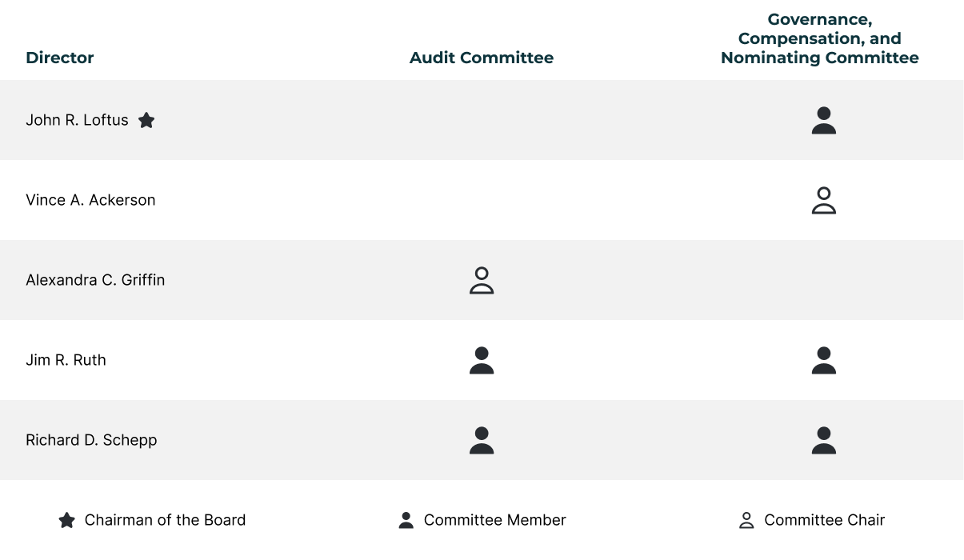Click Richard D. Schepp's Governance committee member icon
The height and width of the screenshot is (560, 964).
[823, 441]
